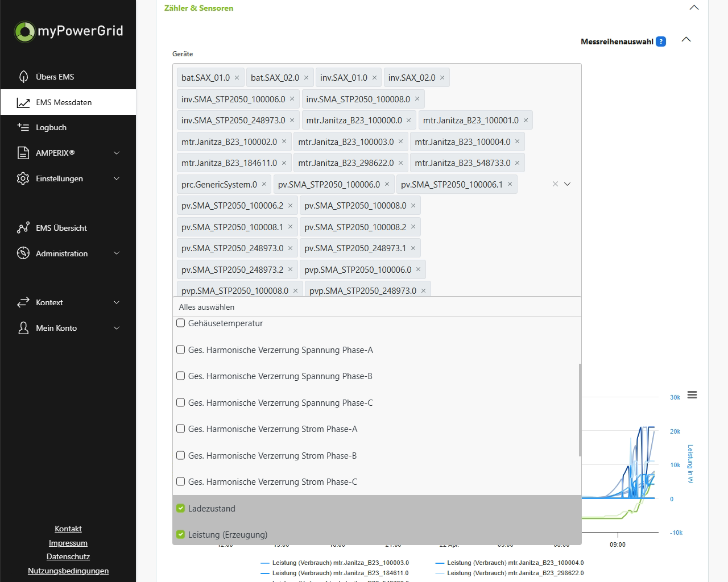Click the Administration compass icon
The image size is (728, 582).
click(x=23, y=253)
